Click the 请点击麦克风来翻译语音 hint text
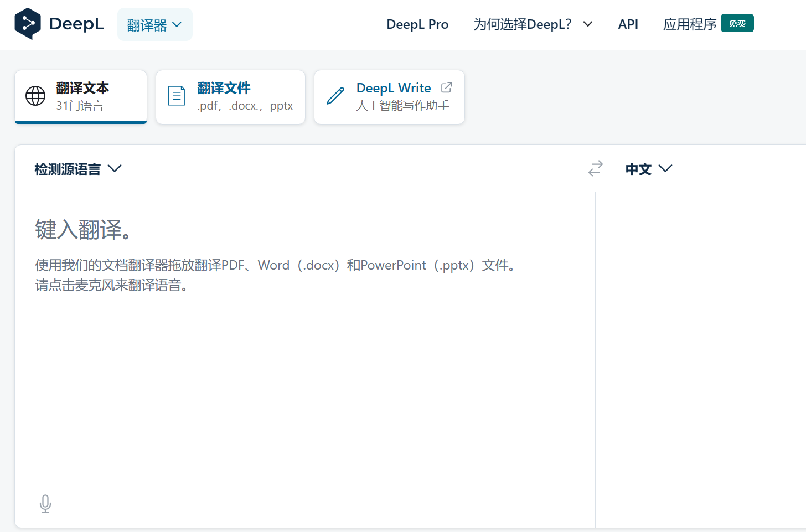Viewport: 806px width, 532px height. click(x=112, y=285)
